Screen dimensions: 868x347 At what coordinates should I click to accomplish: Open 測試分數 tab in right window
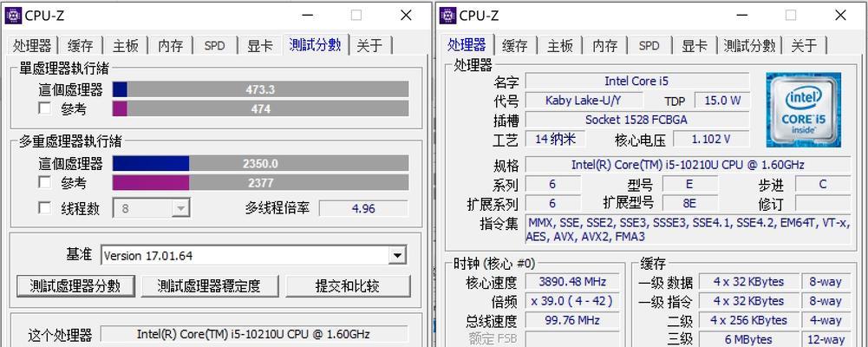pyautogui.click(x=749, y=46)
